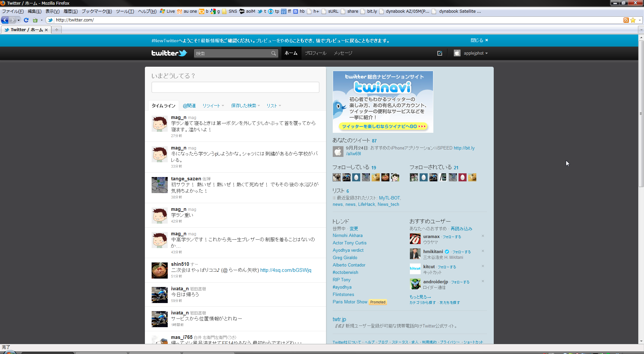Follow hmikitani via フォローする

[x=462, y=252]
